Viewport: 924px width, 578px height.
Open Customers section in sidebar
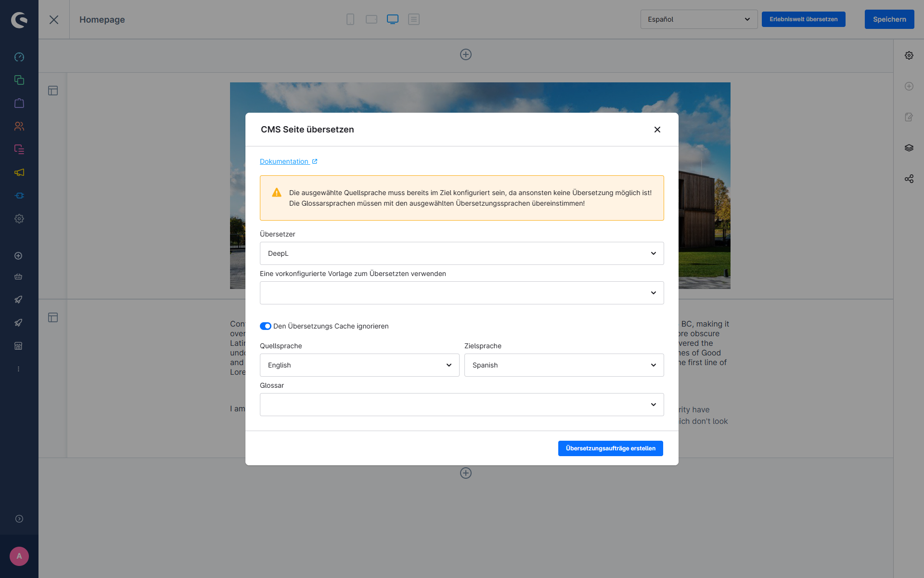[19, 126]
